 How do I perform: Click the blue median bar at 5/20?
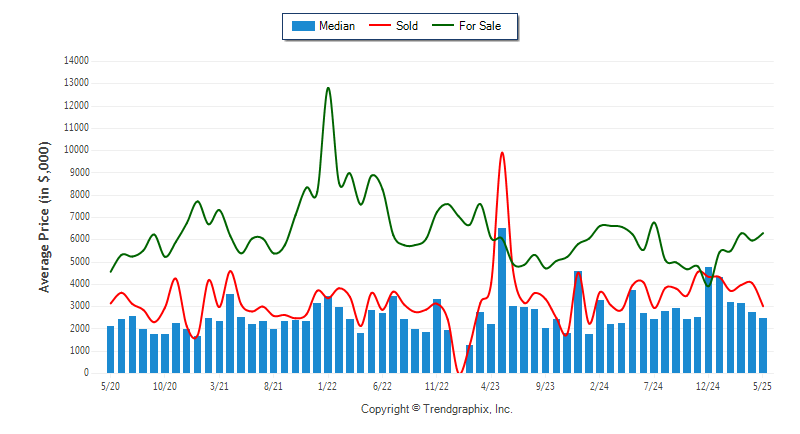tap(110, 349)
